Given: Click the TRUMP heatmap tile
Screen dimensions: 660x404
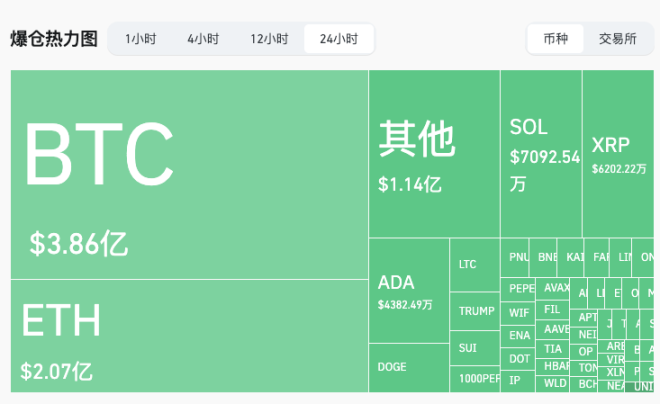Looking at the screenshot, I should click(x=476, y=311).
